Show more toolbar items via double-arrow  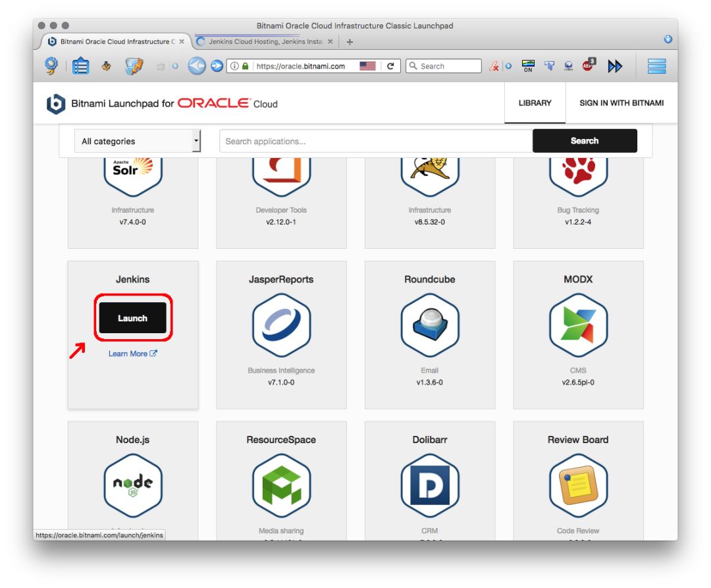615,67
